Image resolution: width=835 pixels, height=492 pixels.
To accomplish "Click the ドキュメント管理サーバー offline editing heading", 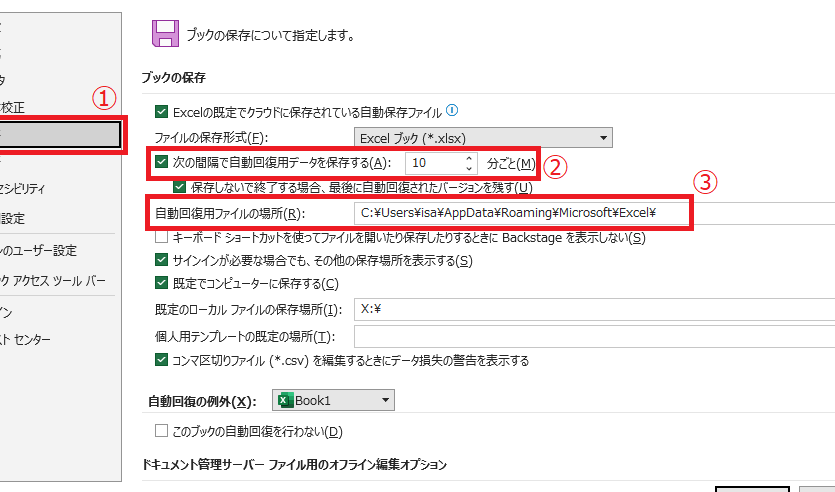I will tap(294, 464).
